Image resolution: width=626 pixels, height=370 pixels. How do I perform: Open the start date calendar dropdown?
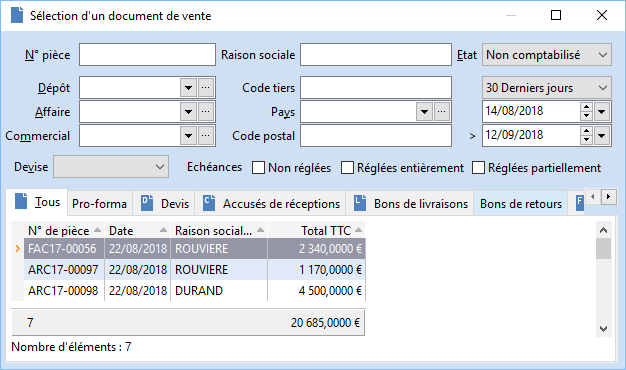[602, 112]
